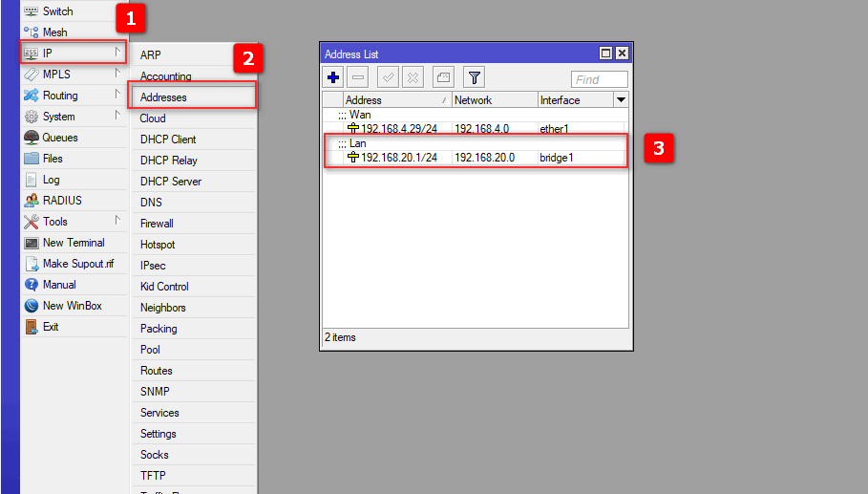Open the Filter funnel button
Screen dimensions: 868x494
pos(474,78)
